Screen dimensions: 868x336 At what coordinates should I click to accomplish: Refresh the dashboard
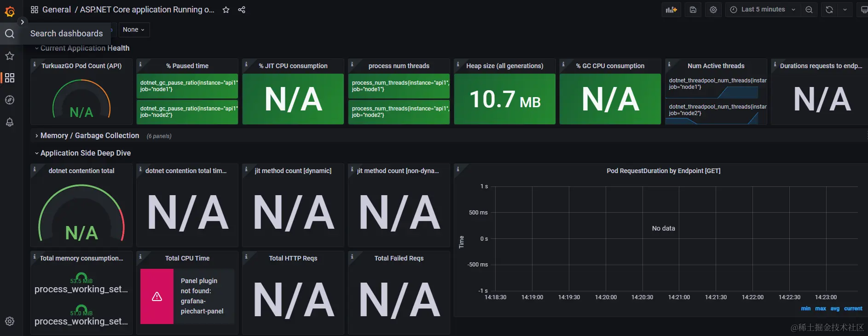(829, 10)
